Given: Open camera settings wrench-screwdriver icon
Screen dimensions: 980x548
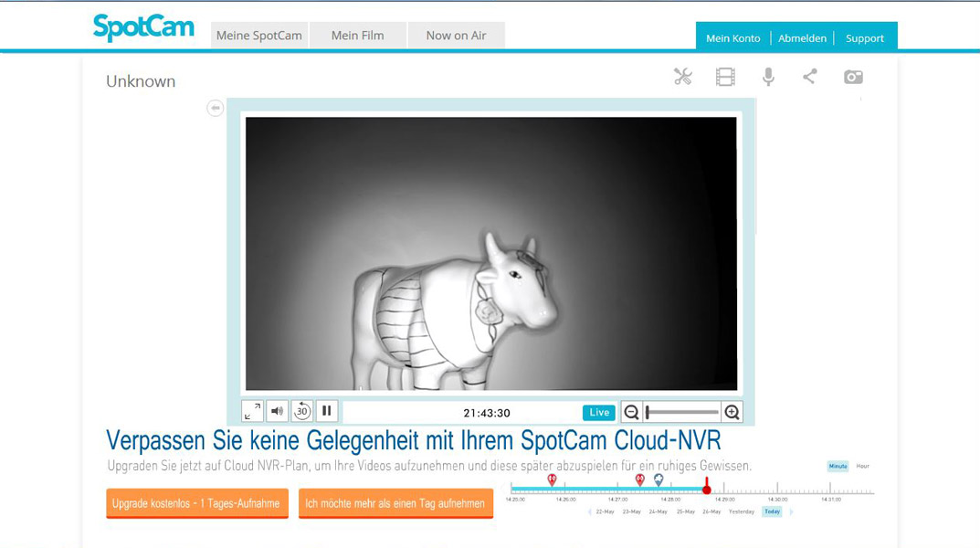Looking at the screenshot, I should (682, 77).
